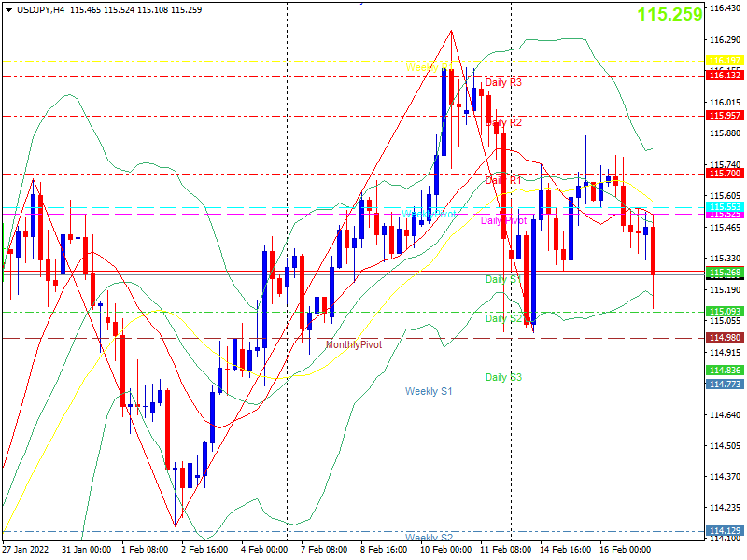Open the USDJPY,H4 chart dropdown triangle
The image size is (747, 560).
point(8,10)
